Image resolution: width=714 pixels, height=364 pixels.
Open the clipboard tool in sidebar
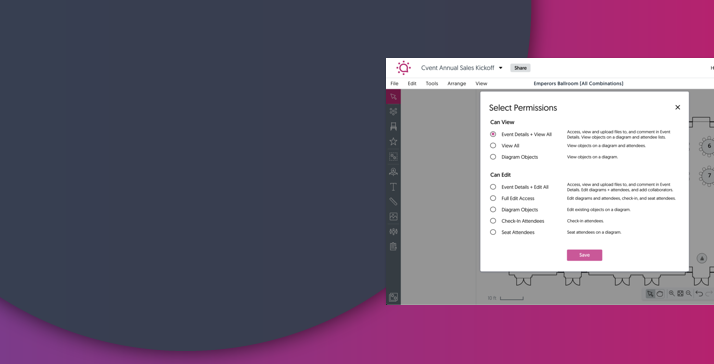pyautogui.click(x=393, y=247)
